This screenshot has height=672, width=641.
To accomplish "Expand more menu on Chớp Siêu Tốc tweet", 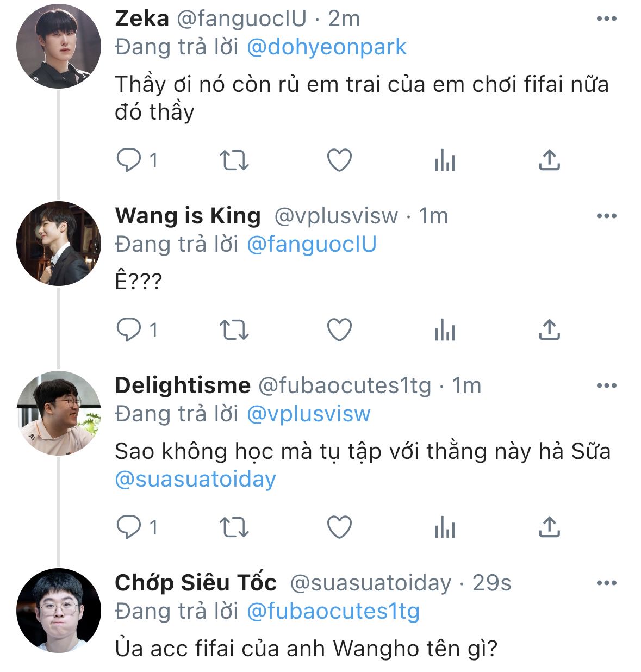I will click(606, 583).
